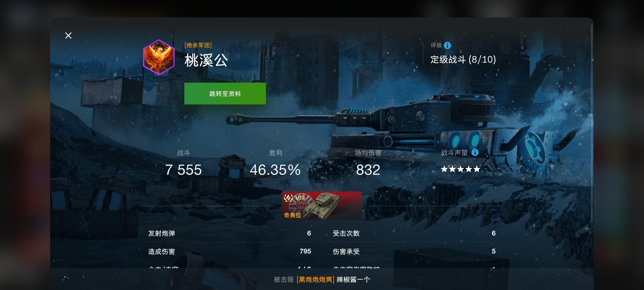The width and height of the screenshot is (644, 290).
Task: Click the [黑炮炮炮爽] clan tag at bottom
Action: click(x=316, y=280)
